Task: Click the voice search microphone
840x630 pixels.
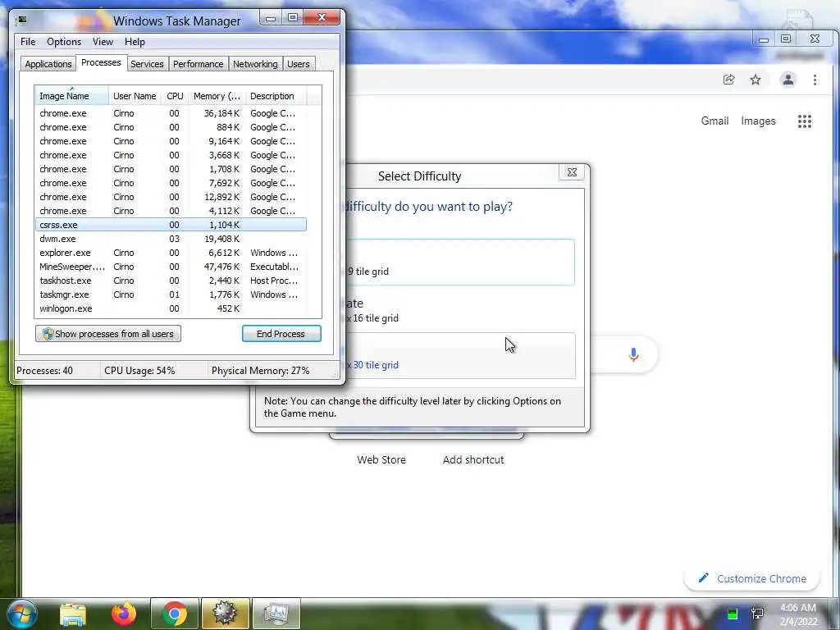Action: 633,354
